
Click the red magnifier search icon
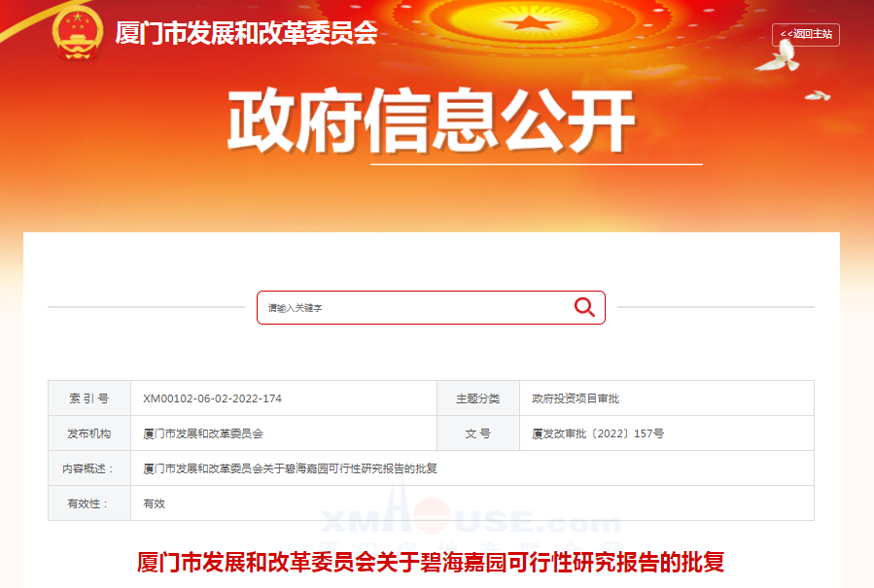click(x=584, y=307)
